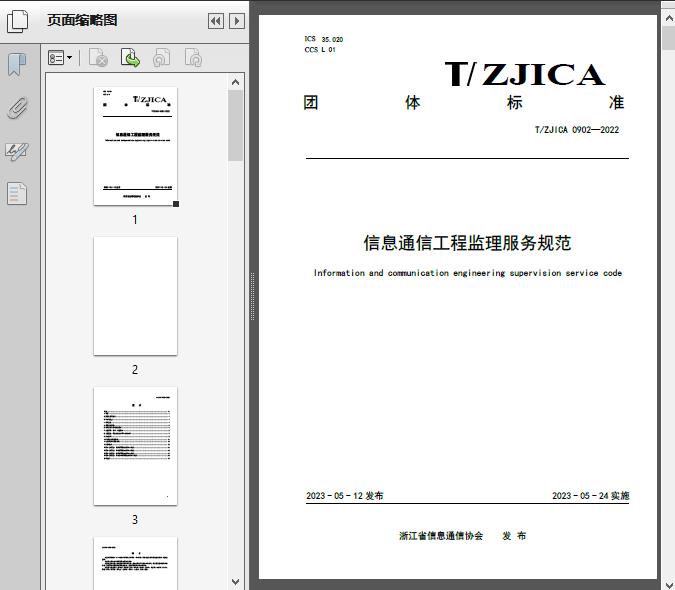Click thumbnail pane scroll down arrow
This screenshot has height=590, width=675.
(235, 582)
